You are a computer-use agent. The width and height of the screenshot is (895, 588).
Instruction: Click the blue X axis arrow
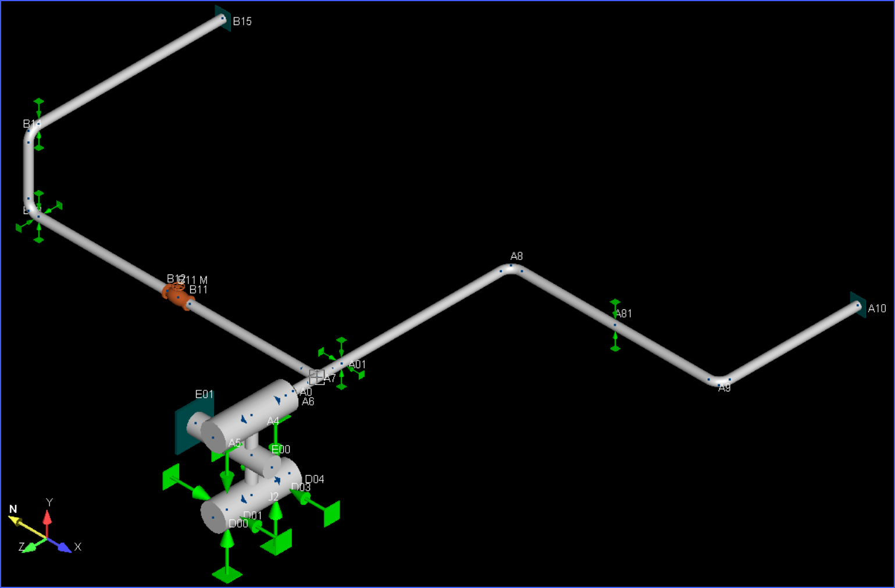click(60, 545)
